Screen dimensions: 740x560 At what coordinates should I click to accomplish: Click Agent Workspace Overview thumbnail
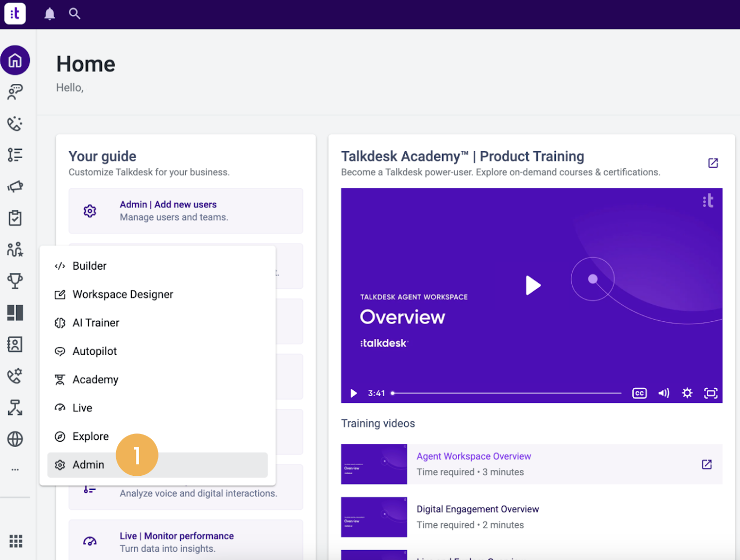374,464
